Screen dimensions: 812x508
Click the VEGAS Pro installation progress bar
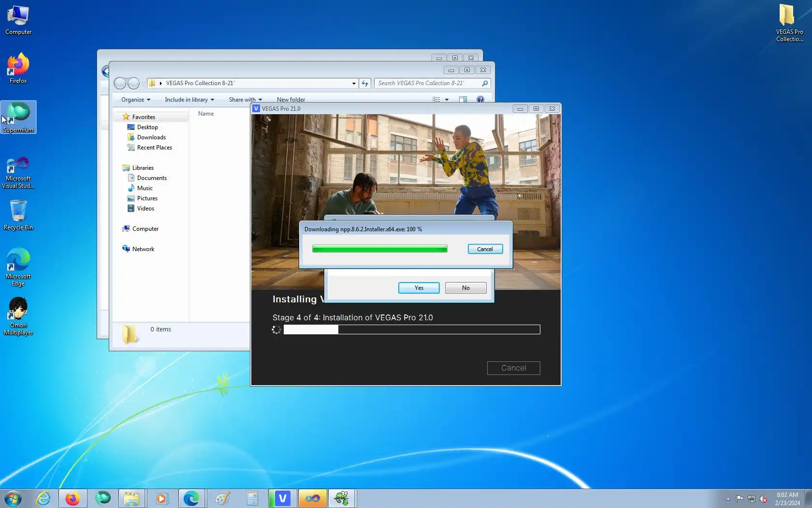click(412, 329)
